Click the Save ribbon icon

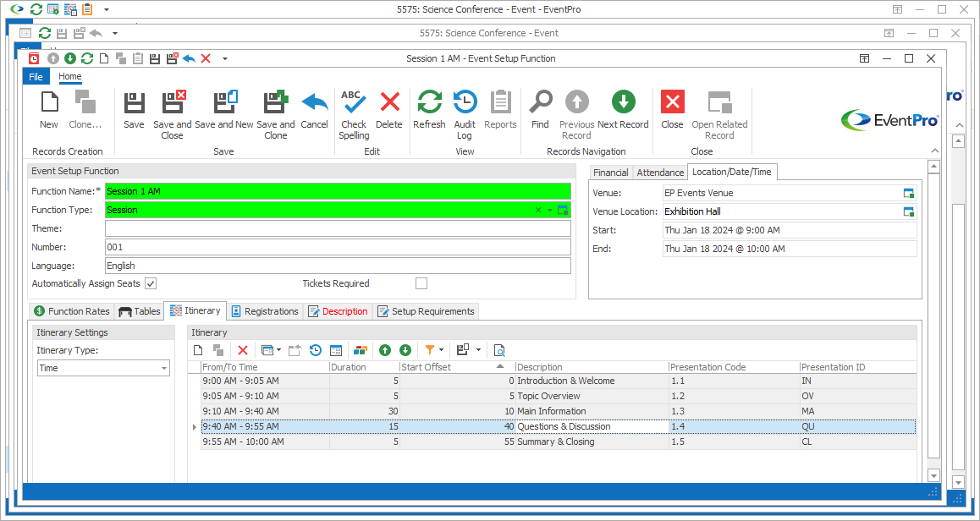(134, 109)
